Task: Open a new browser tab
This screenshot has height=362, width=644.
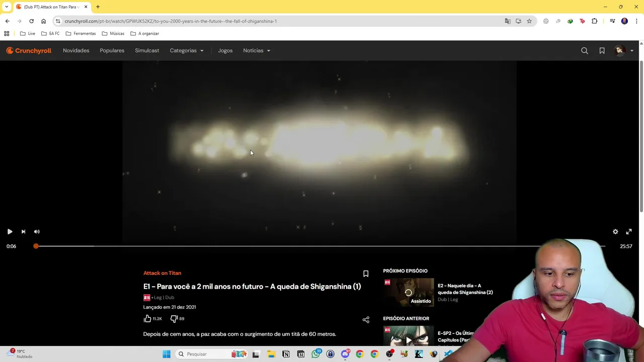Action: click(98, 7)
